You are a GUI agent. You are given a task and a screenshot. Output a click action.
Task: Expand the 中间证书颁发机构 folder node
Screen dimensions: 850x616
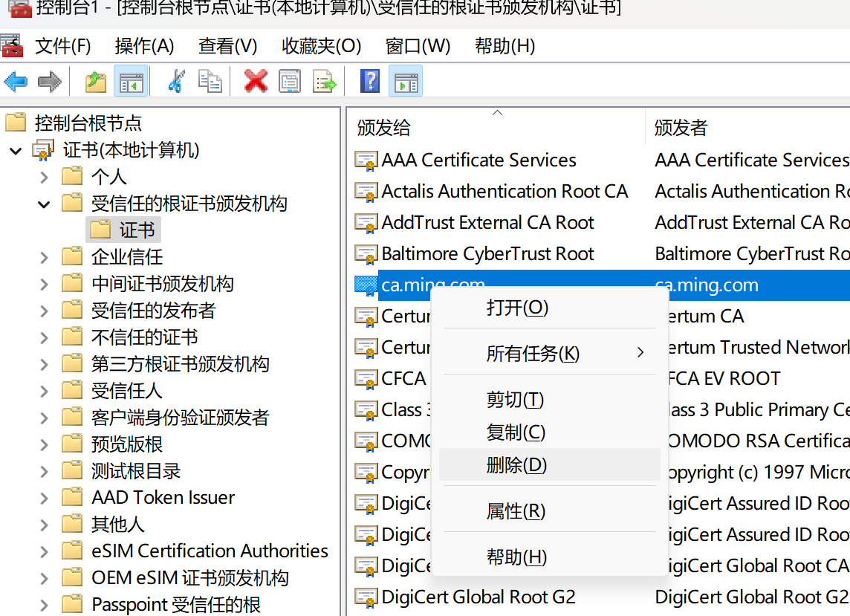tap(44, 284)
